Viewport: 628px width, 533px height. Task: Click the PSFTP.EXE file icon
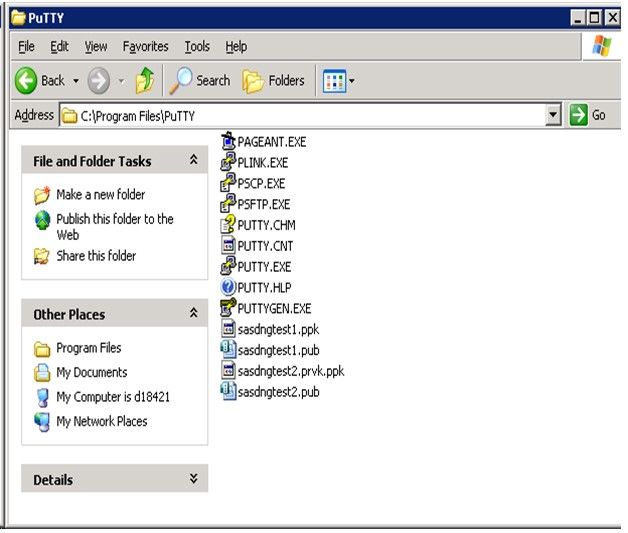point(228,204)
